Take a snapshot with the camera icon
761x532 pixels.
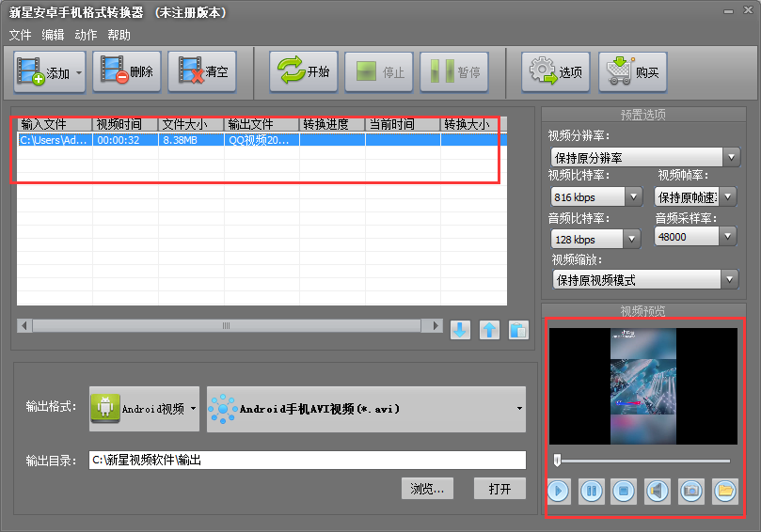691,491
